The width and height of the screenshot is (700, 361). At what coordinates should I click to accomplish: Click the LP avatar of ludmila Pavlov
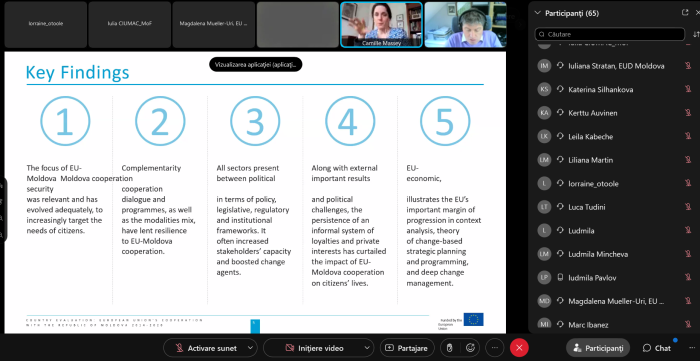(544, 278)
